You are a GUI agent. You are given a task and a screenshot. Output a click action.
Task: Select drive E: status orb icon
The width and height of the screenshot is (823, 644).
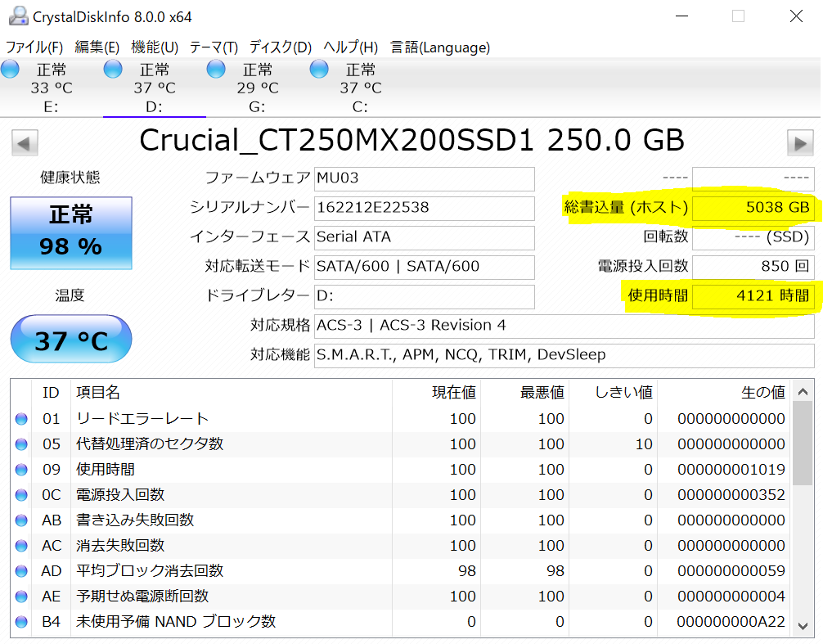click(11, 70)
